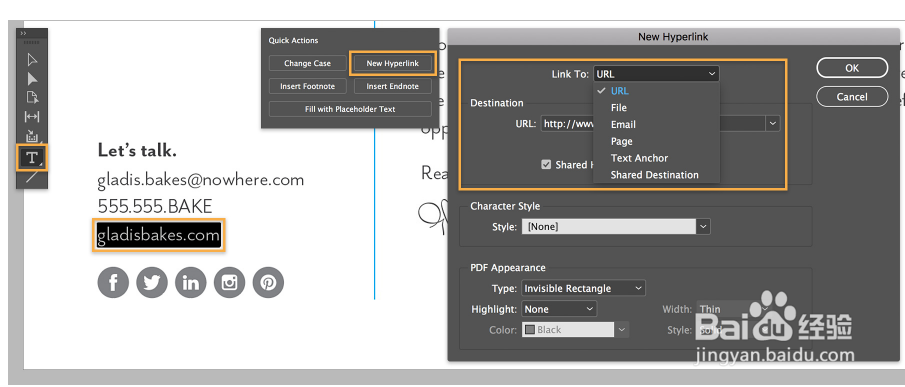Click Change Case quick action

point(307,63)
